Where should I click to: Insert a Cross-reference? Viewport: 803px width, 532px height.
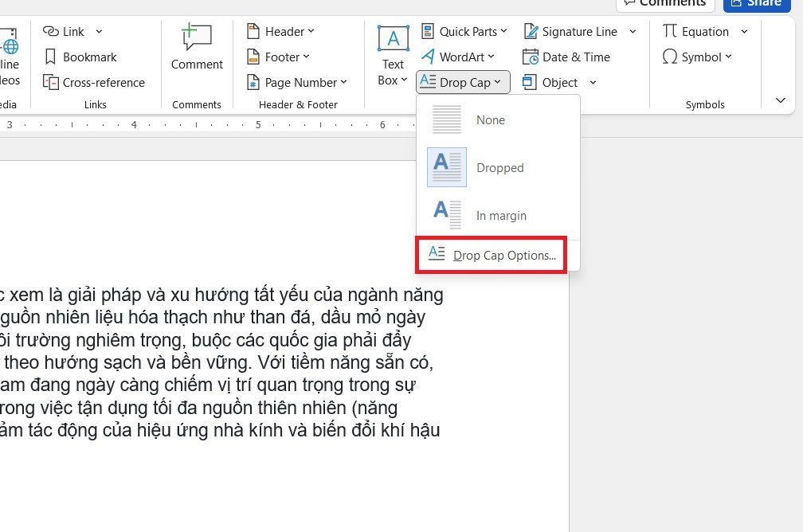94,83
